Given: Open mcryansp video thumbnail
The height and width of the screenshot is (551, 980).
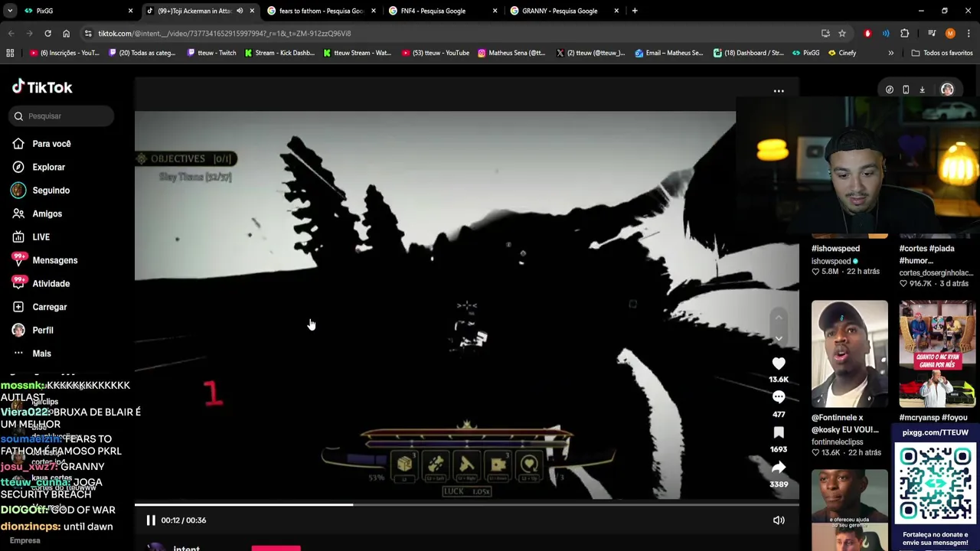Looking at the screenshot, I should (x=937, y=354).
